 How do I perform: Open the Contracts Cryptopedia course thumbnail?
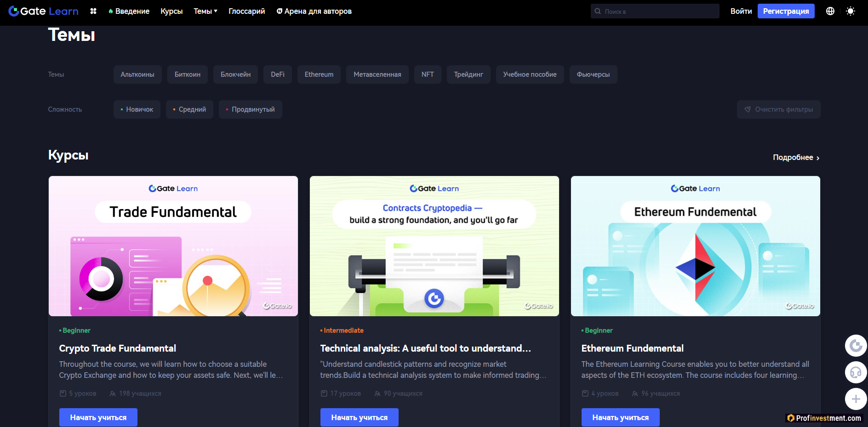click(x=434, y=246)
